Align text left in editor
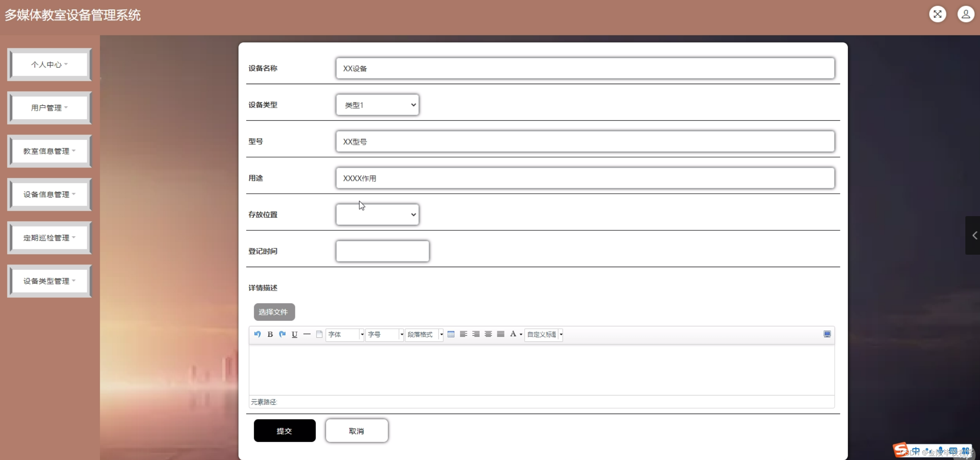Image resolution: width=980 pixels, height=460 pixels. click(463, 334)
